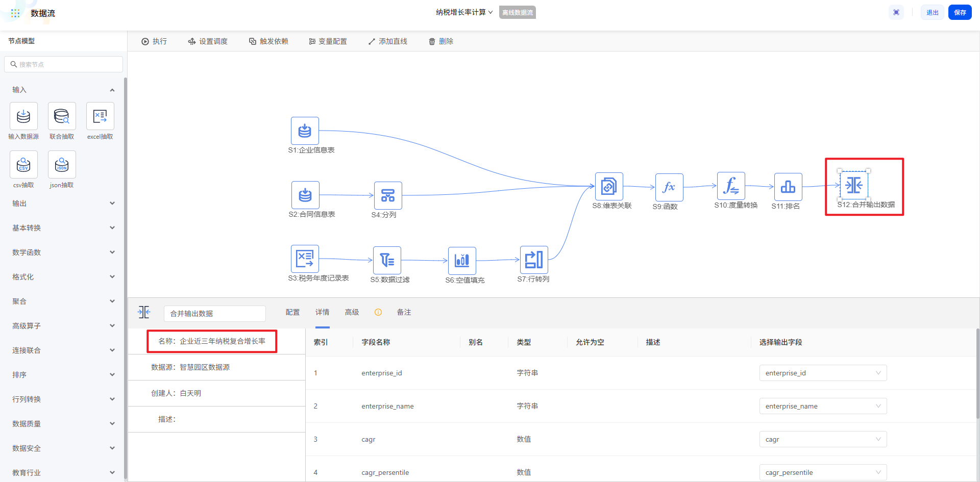
Task: Open the enterprise_id output field dropdown
Action: 822,373
